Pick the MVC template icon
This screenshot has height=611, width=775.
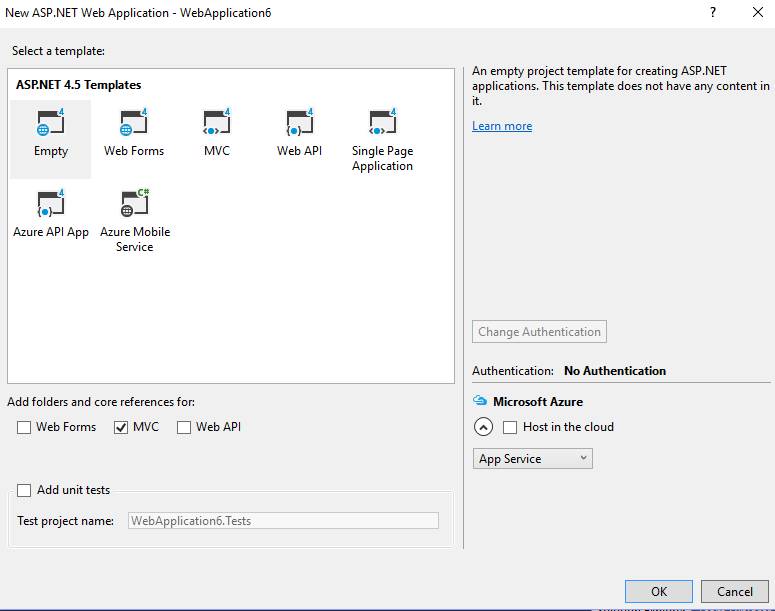216,122
